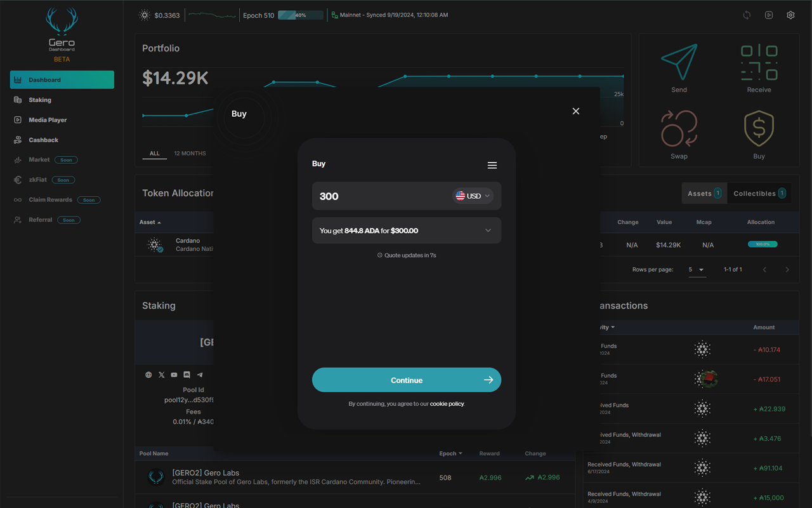This screenshot has height=508, width=812.
Task: Select the ALL chart range toggle
Action: pos(154,153)
